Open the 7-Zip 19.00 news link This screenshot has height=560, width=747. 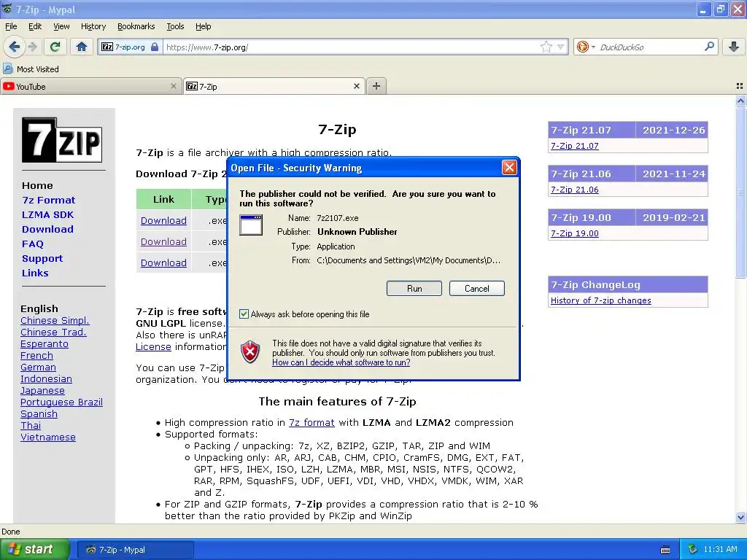[x=575, y=233]
